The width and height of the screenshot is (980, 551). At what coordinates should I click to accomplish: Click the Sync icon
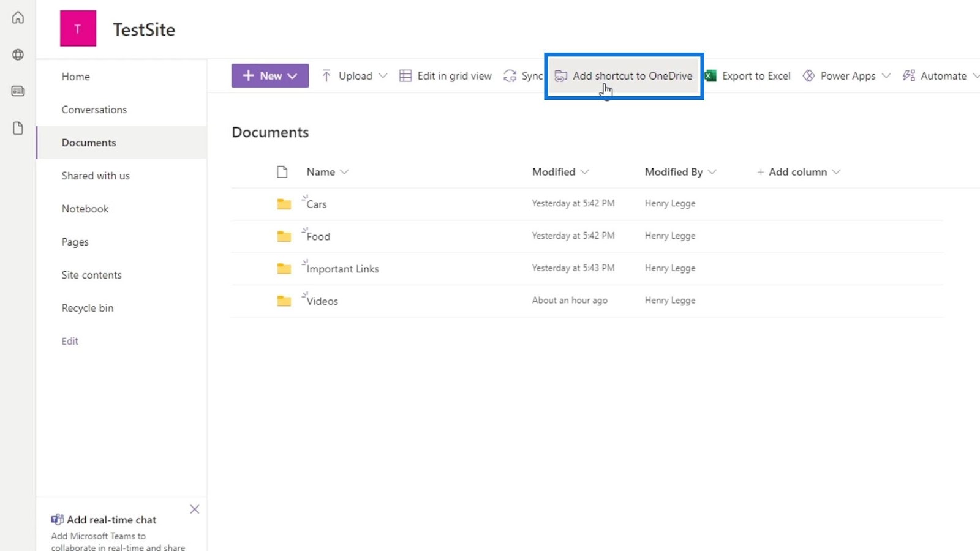(510, 76)
